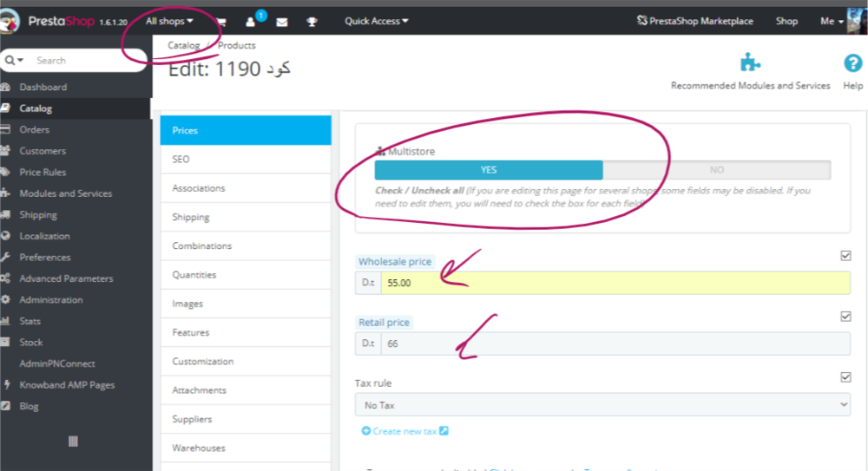The width and height of the screenshot is (868, 471).
Task: Open the trophy achievements icon
Action: 312,23
